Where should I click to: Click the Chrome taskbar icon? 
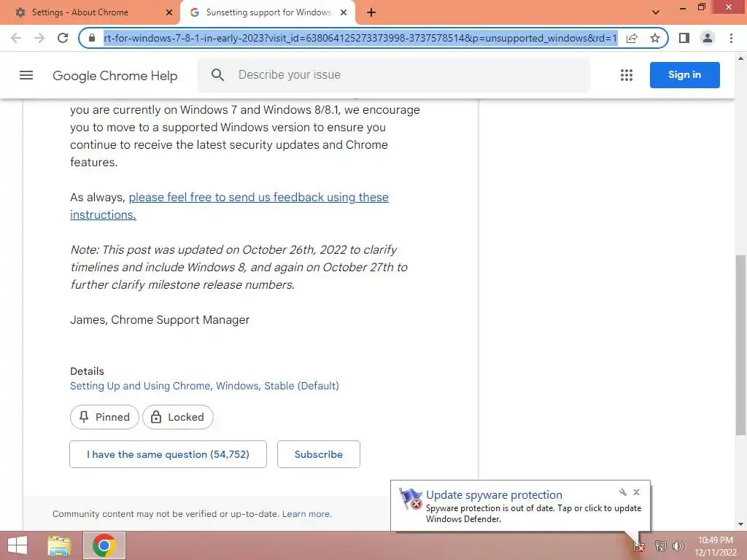[x=104, y=545]
